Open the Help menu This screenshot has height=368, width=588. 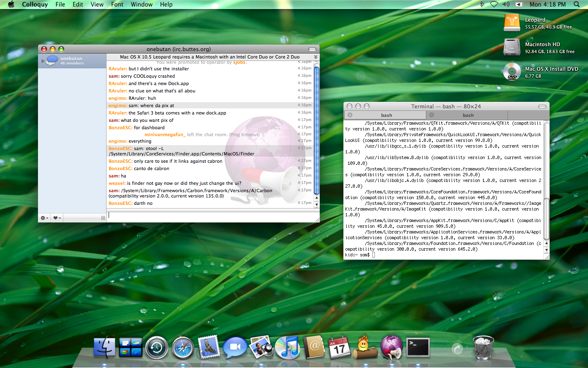[166, 4]
